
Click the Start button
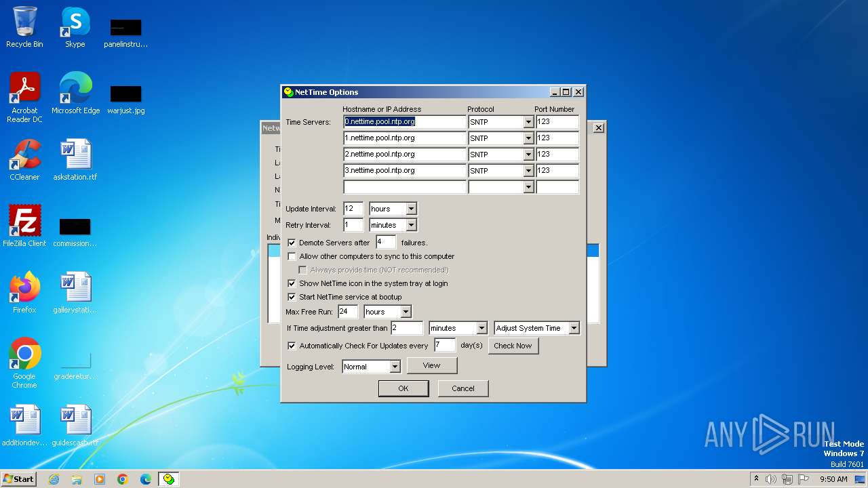18,479
